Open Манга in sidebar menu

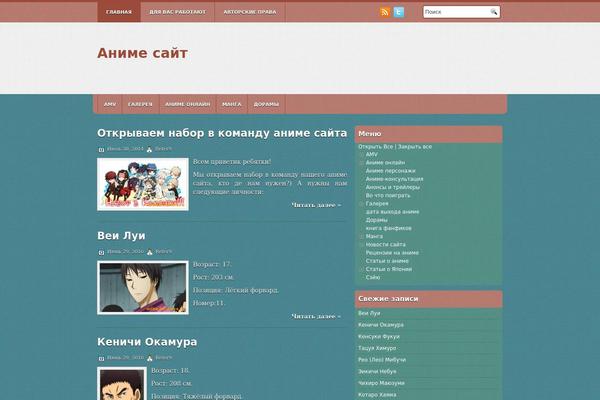(374, 236)
